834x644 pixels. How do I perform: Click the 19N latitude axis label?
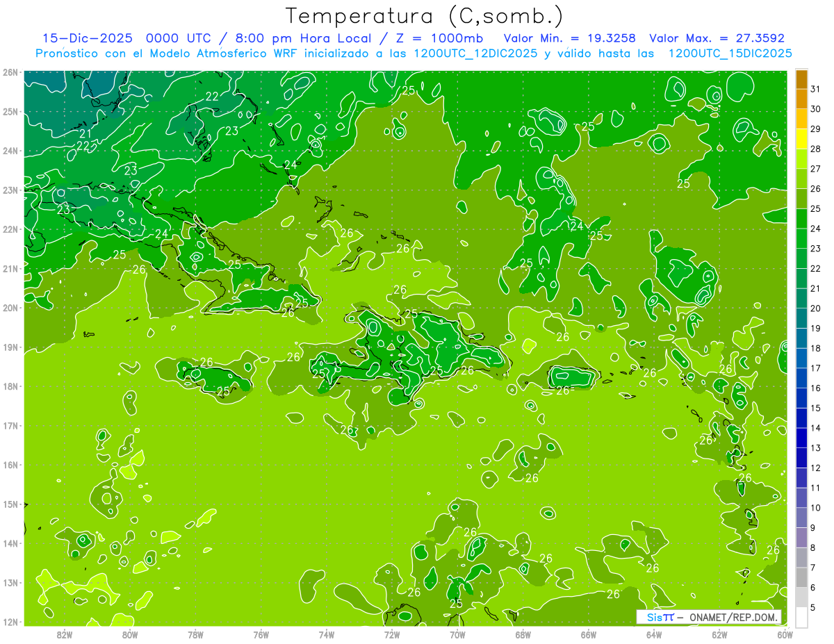click(x=10, y=347)
